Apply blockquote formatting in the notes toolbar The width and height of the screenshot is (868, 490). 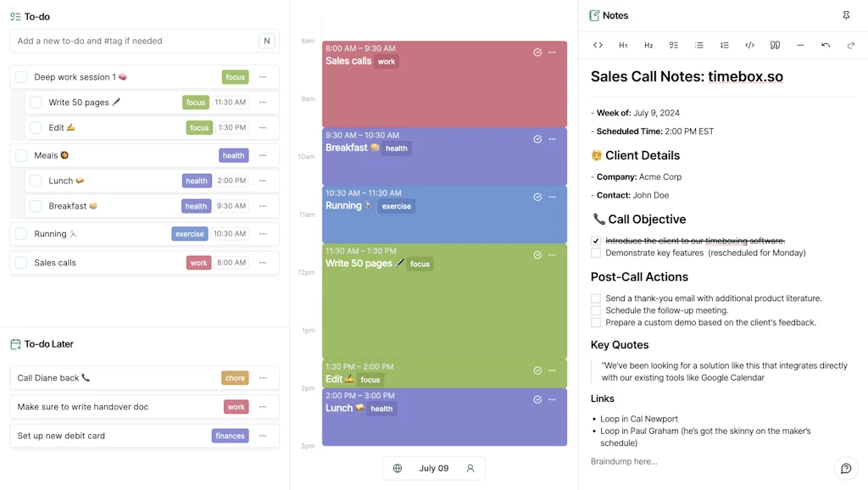(774, 45)
